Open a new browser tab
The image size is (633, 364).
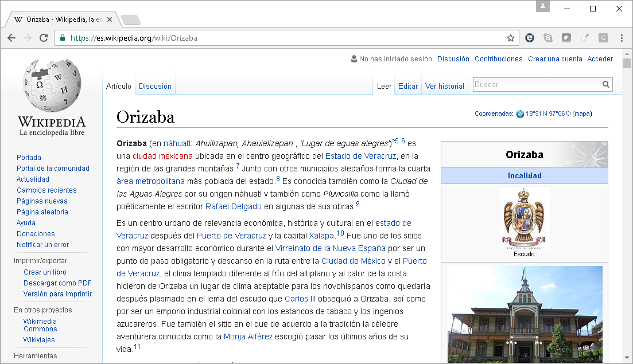click(131, 19)
